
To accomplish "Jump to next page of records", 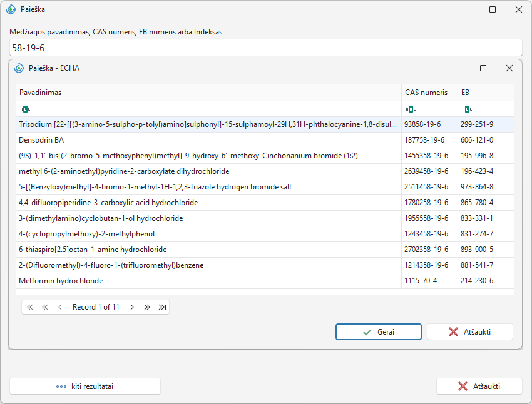I will [x=147, y=307].
